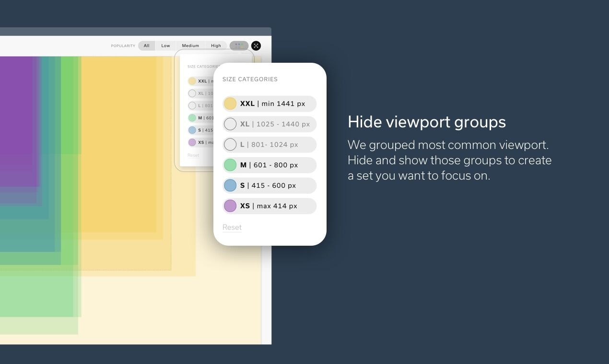
Task: Click the purple XS circle icon
Action: point(231,206)
